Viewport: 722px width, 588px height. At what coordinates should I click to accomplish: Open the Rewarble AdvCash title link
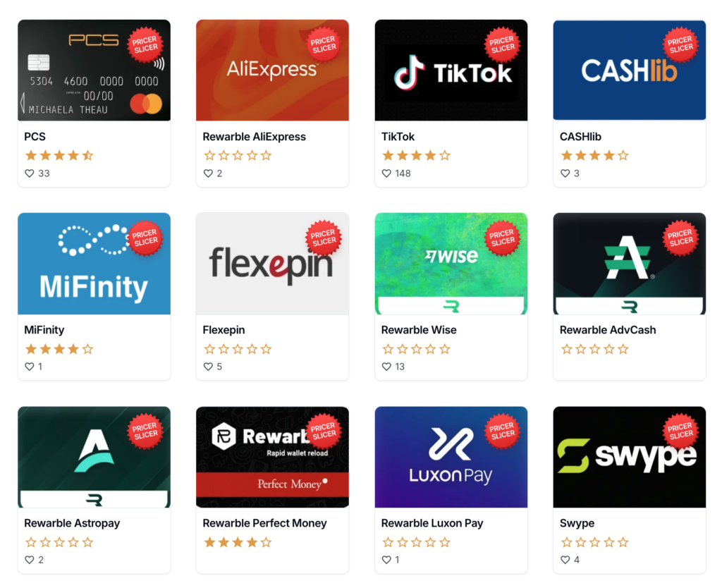click(x=608, y=330)
